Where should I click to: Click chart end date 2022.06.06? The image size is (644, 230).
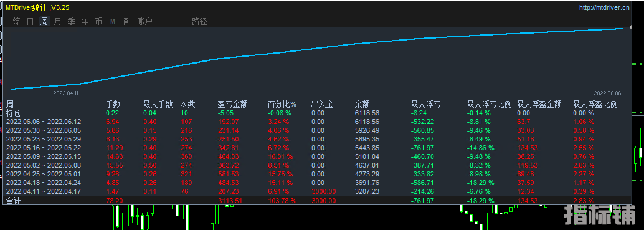click(607, 93)
